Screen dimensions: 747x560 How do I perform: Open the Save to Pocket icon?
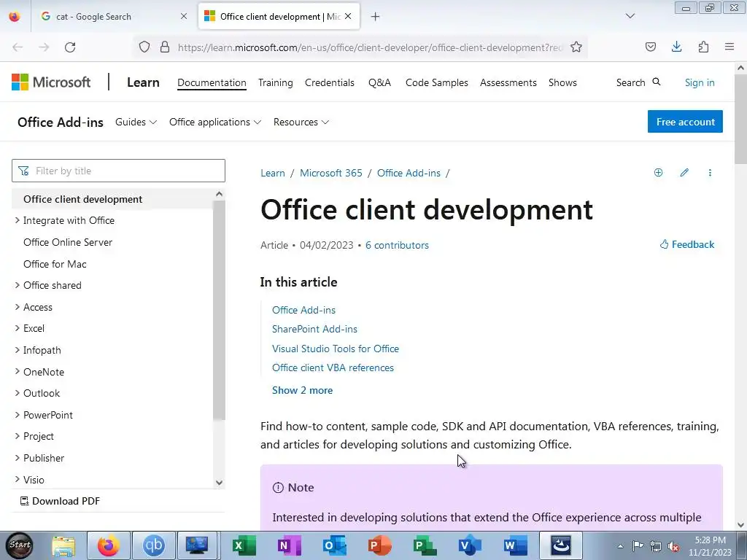tap(651, 47)
